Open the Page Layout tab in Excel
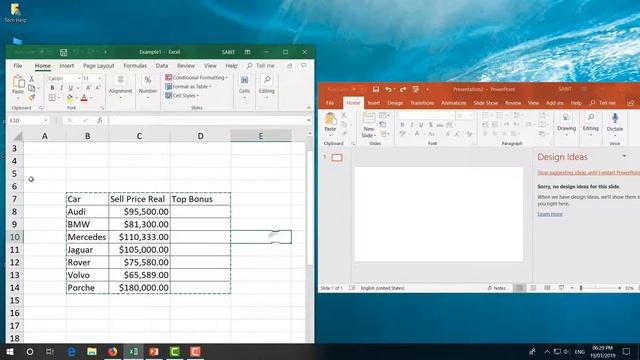Image resolution: width=640 pixels, height=360 pixels. pyautogui.click(x=98, y=66)
